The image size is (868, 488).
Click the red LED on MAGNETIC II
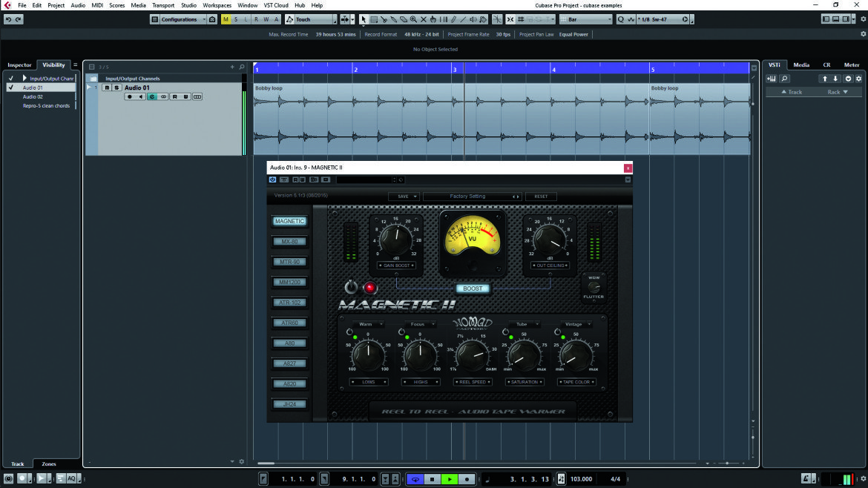click(x=369, y=288)
